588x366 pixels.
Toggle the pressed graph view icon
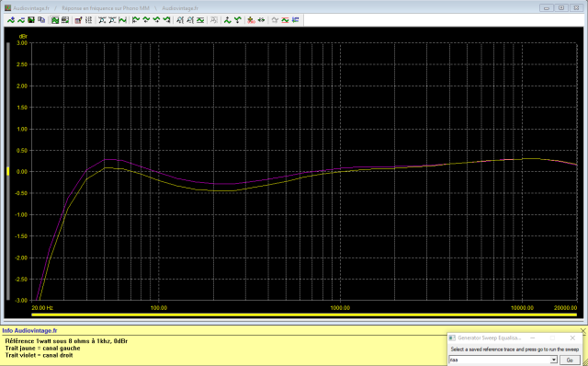click(55, 20)
